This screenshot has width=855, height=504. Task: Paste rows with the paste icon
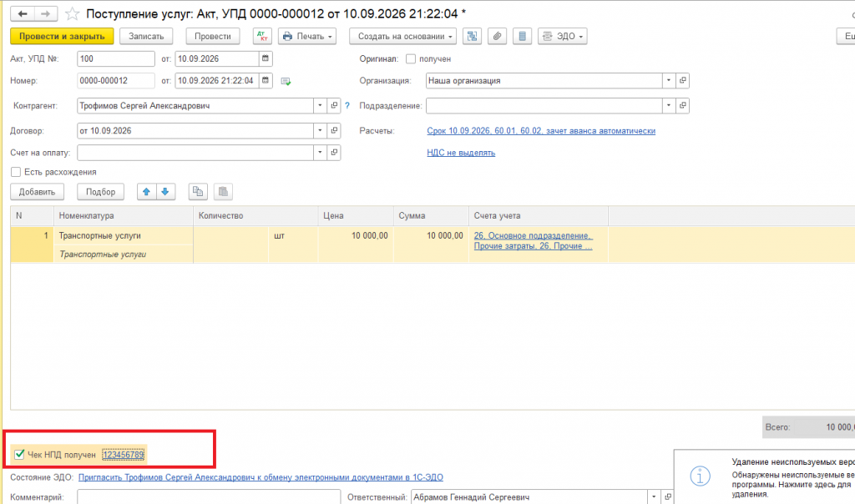[223, 192]
